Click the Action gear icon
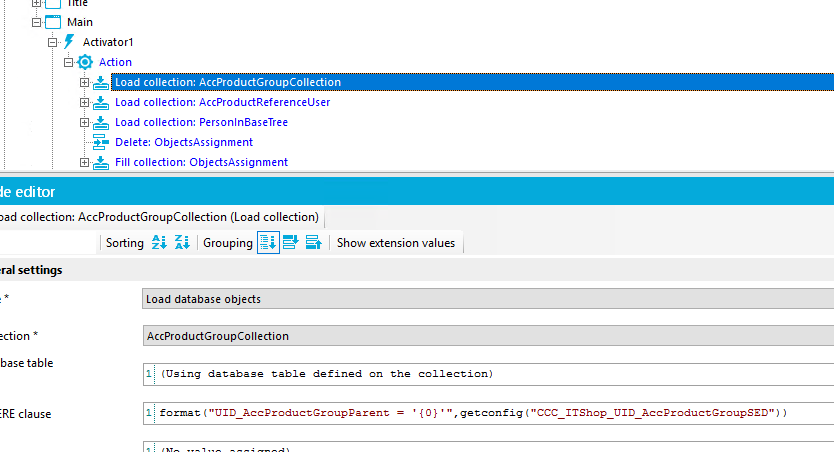 coord(85,62)
